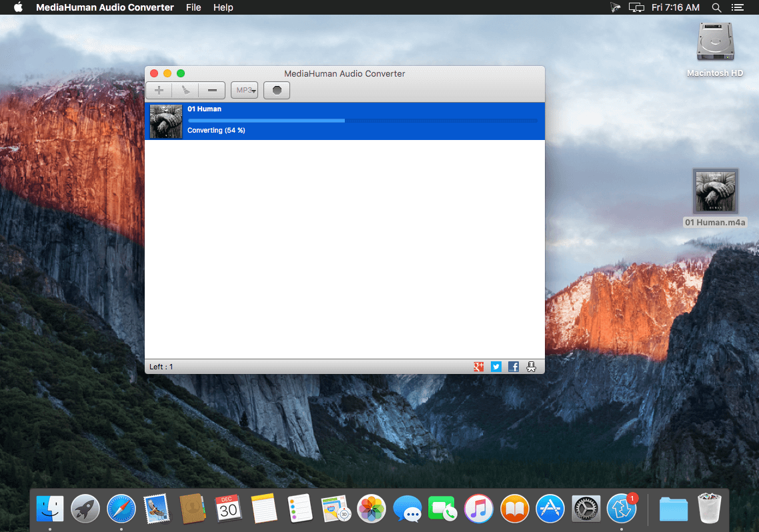This screenshot has width=759, height=532.
Task: Select the 01 Human track title
Action: click(204, 109)
